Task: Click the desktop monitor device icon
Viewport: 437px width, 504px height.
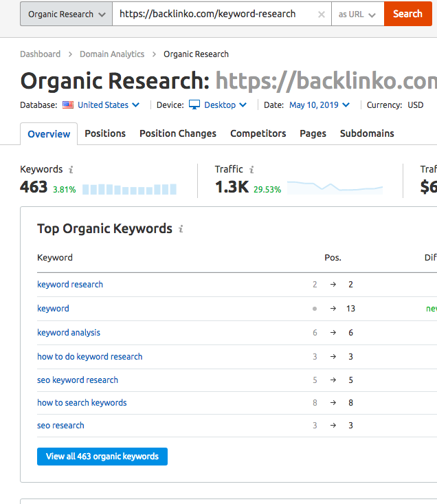Action: pyautogui.click(x=194, y=105)
